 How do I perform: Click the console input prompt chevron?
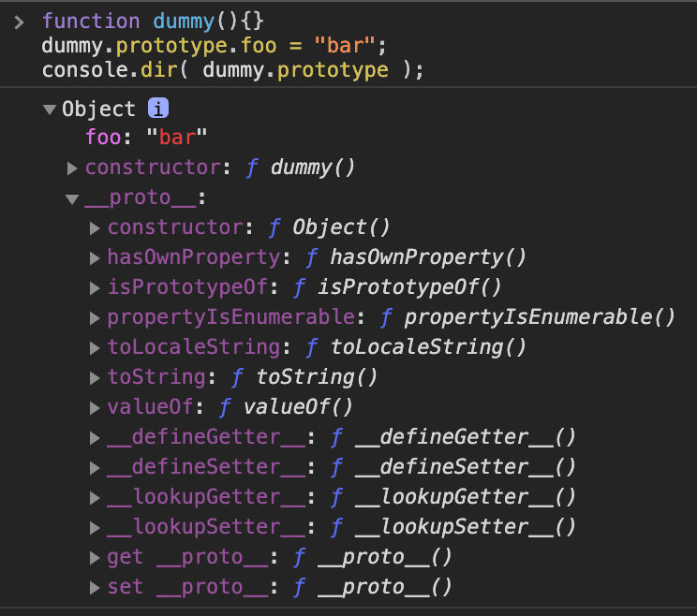click(x=19, y=22)
